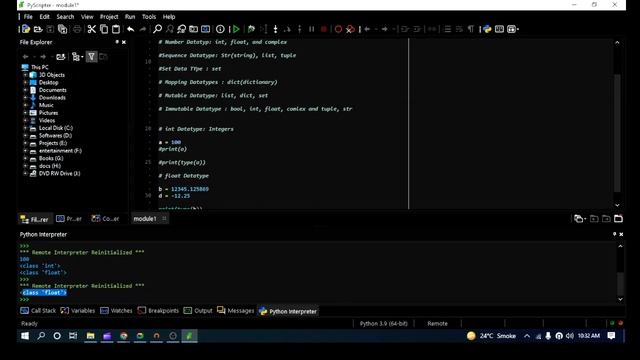Open the Call Stack tab
640x360 pixels.
coord(38,311)
